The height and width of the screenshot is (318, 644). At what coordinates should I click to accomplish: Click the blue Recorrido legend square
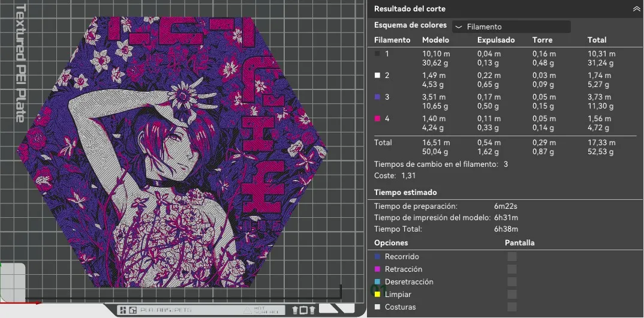point(377,257)
